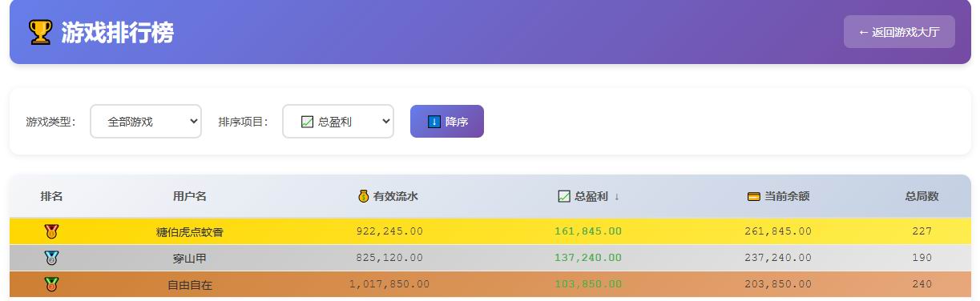Click the sort arrow next to 总盈利 header
Screen dimensions: 980x301
pos(616,196)
